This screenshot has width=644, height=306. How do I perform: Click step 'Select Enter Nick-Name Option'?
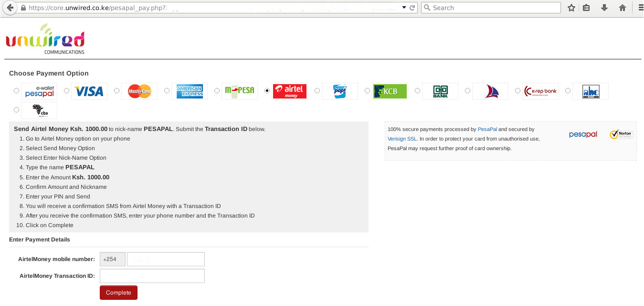point(66,158)
